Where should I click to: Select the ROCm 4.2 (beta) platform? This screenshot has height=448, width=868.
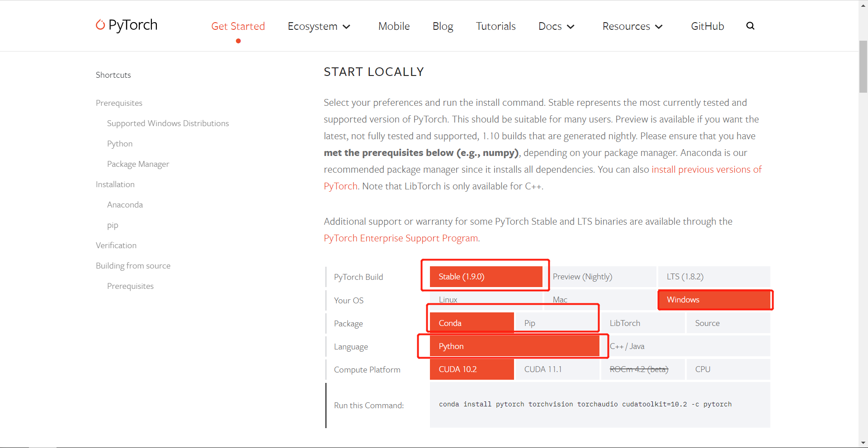click(642, 369)
